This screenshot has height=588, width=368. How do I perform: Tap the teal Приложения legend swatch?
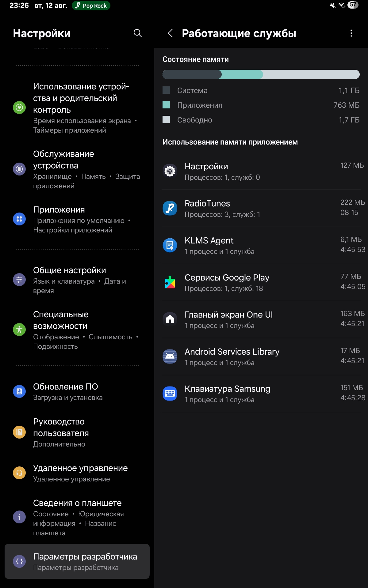pyautogui.click(x=166, y=105)
